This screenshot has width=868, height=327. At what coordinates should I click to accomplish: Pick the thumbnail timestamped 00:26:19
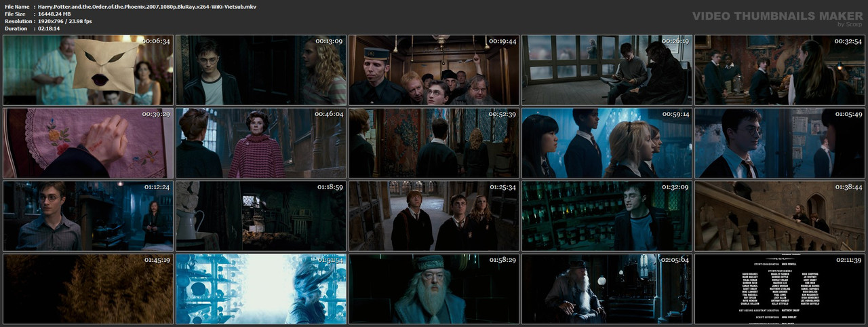coord(607,70)
